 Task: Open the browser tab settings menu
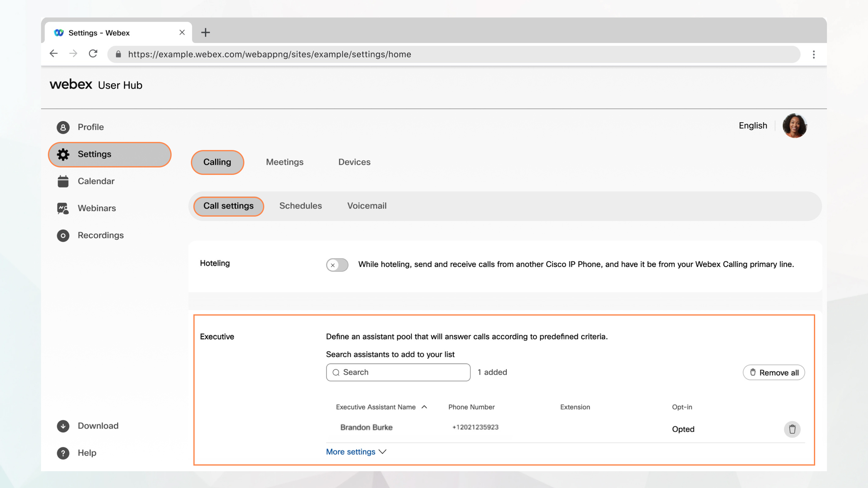[x=813, y=54]
